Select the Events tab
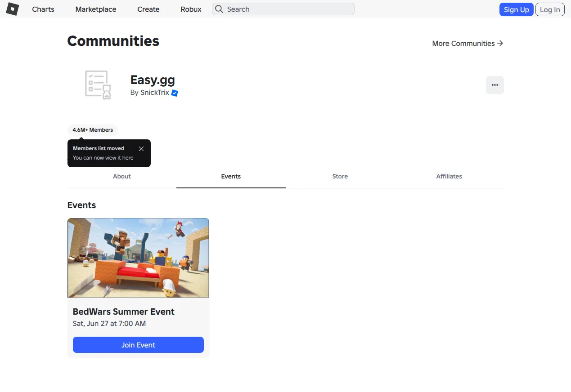This screenshot has width=571, height=392. tap(231, 176)
